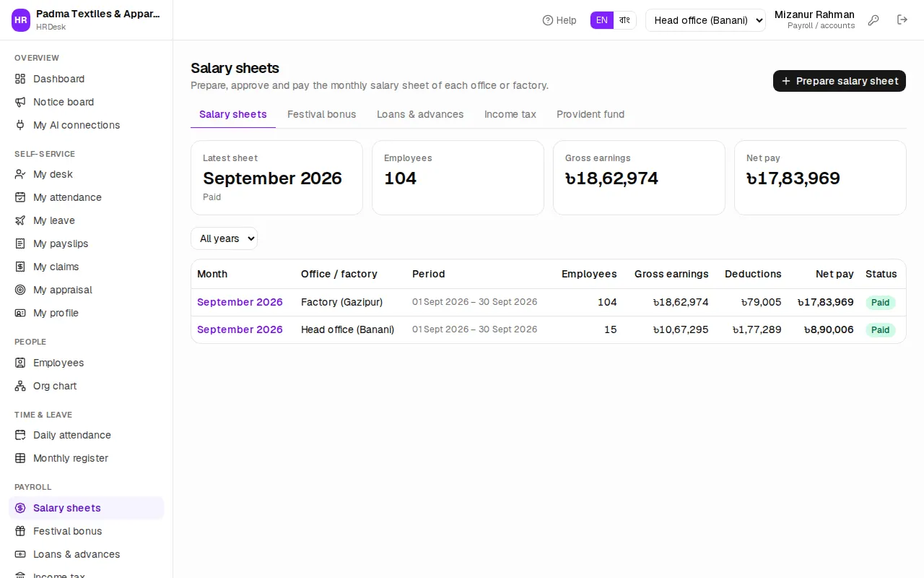Click the log out icon
This screenshot has width=924, height=578.
click(x=902, y=20)
